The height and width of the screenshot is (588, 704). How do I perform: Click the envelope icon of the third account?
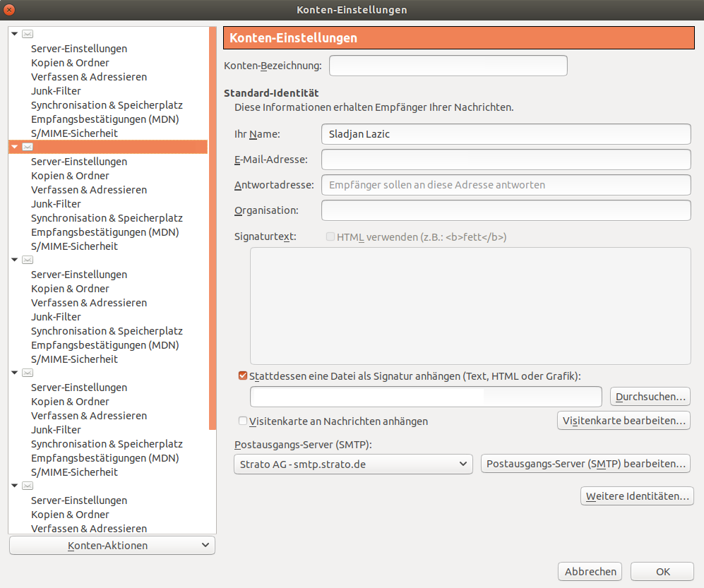tap(28, 260)
